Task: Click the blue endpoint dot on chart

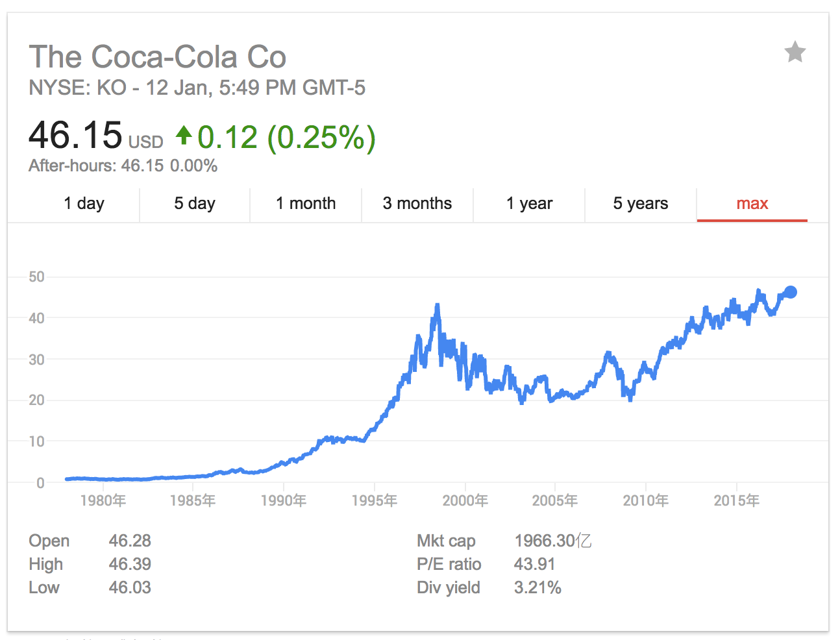Action: pos(790,292)
